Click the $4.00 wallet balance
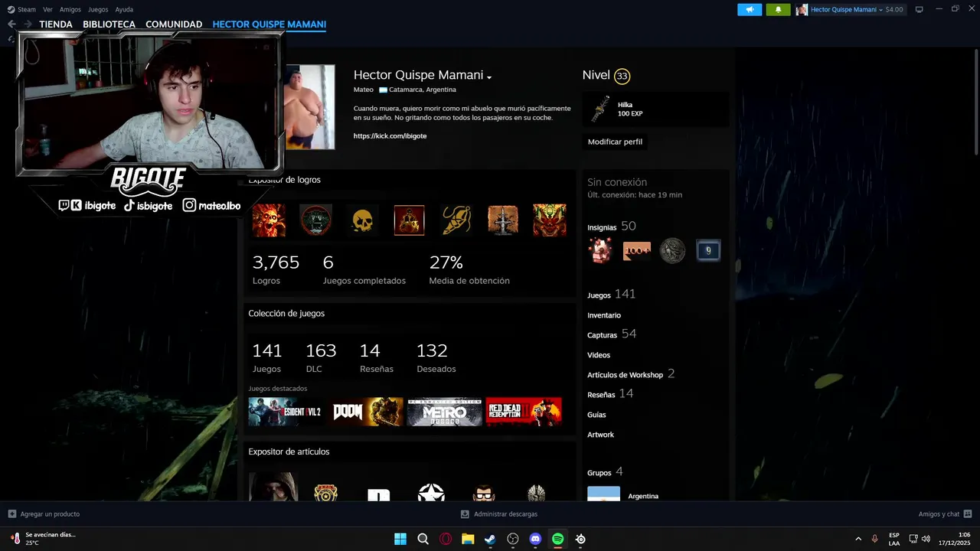Screen dimensions: 980x551 (x=894, y=10)
